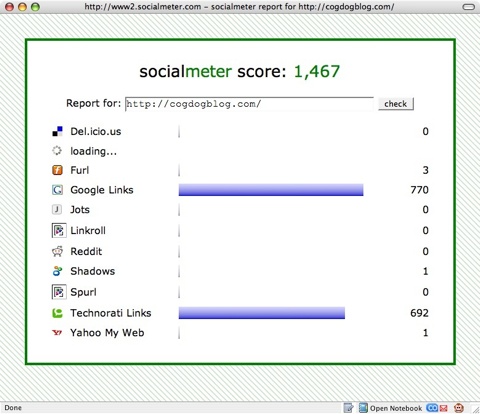Click the Google Links blue bar
The image size is (480, 414).
271,190
